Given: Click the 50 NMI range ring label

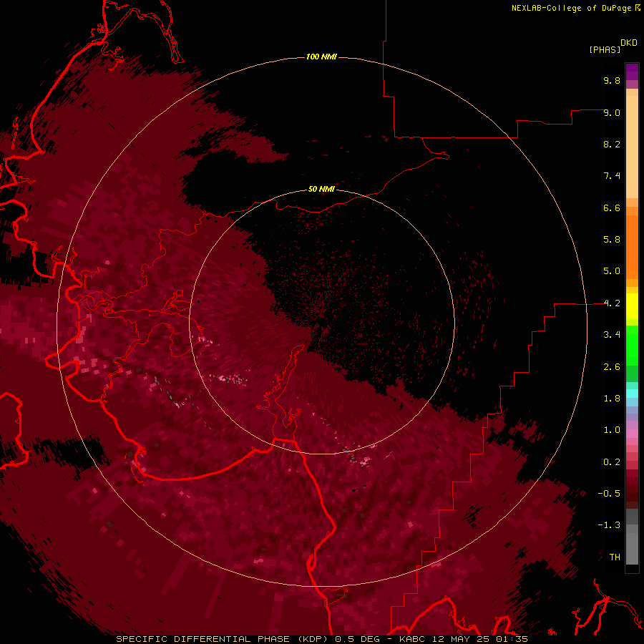Looking at the screenshot, I should (321, 189).
